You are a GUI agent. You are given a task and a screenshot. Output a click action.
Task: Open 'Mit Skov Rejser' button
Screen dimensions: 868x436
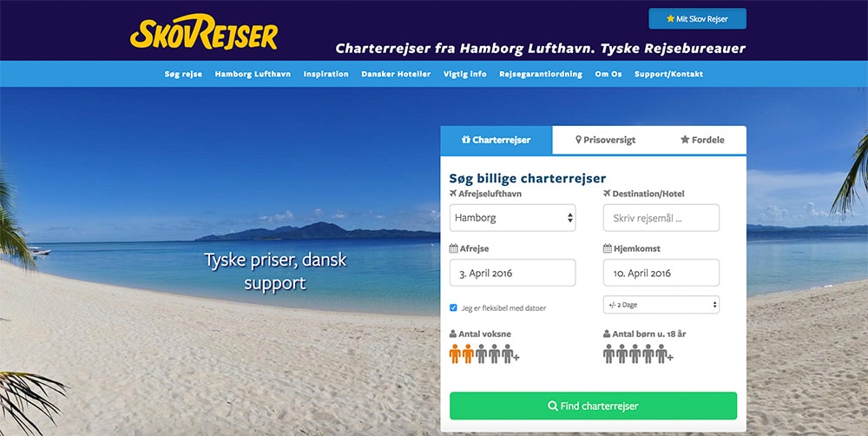pos(698,19)
